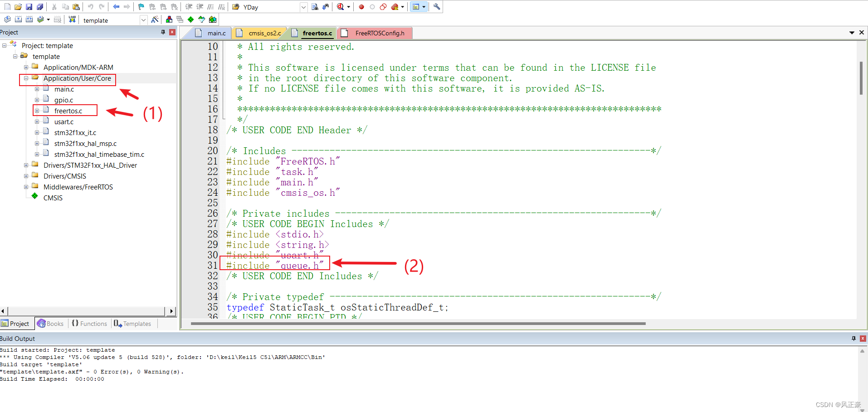
Task: Open the editor tab list dropdown arrow
Action: click(x=852, y=33)
